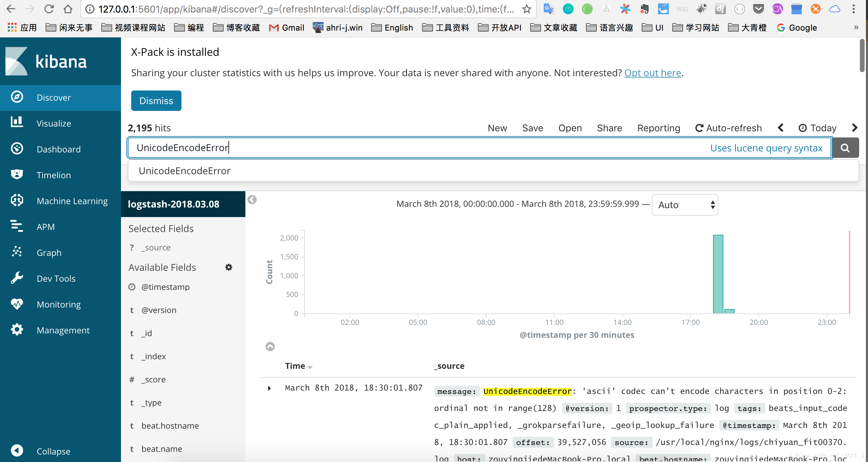Move time range forward
The height and width of the screenshot is (462, 868).
[855, 128]
